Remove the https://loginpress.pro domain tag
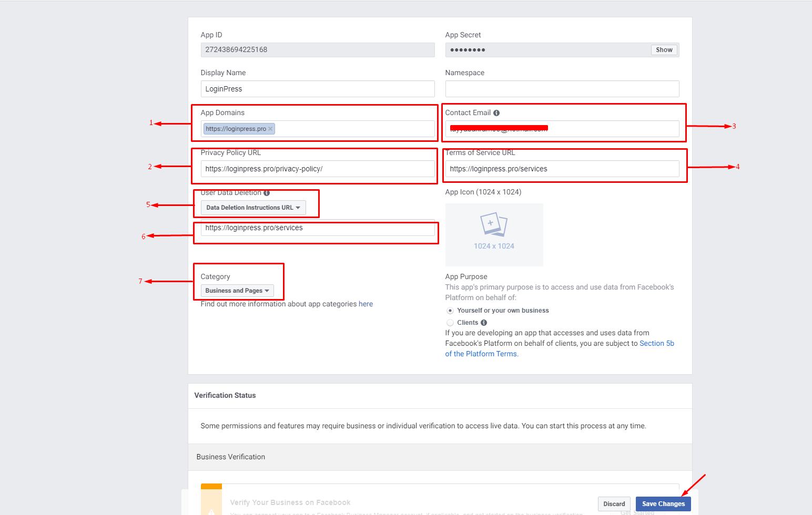Viewport: 812px width, 515px height. pos(270,129)
